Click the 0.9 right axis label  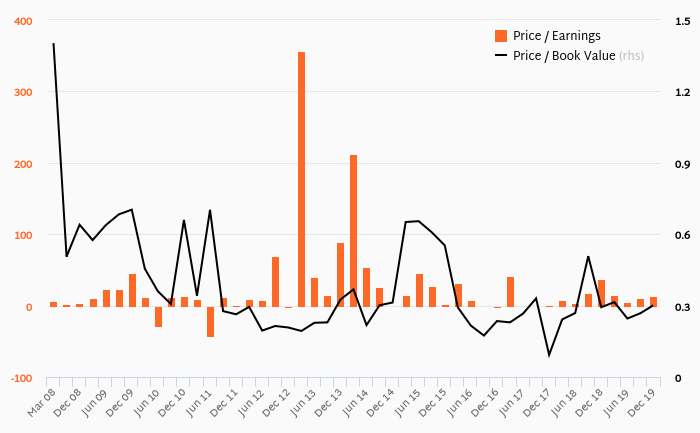[x=683, y=164]
